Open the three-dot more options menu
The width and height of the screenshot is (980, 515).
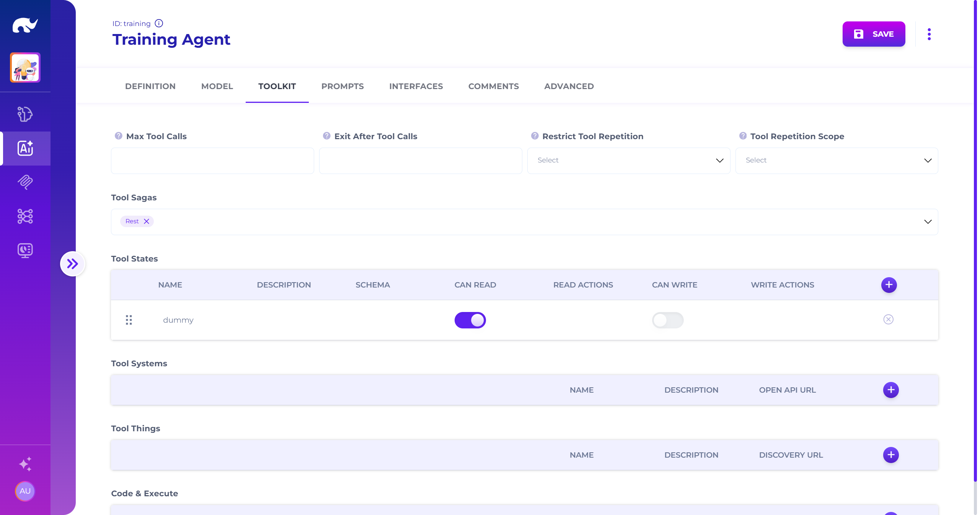pyautogui.click(x=929, y=34)
